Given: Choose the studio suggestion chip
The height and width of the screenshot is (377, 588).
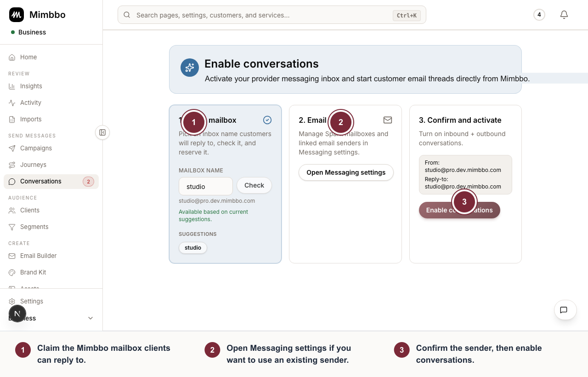Looking at the screenshot, I should click(193, 248).
